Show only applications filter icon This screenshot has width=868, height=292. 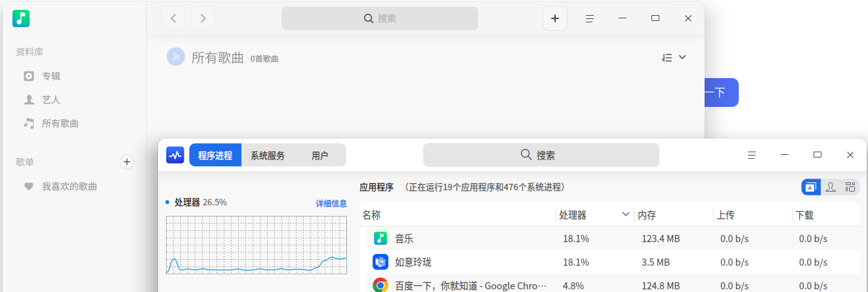click(810, 187)
